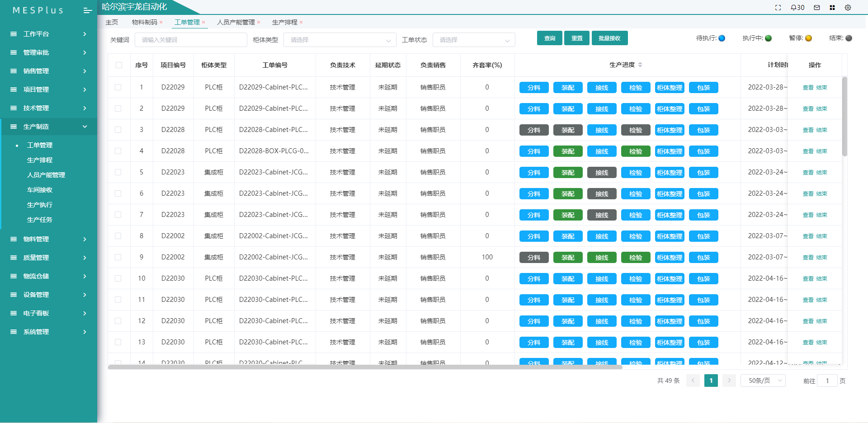
Task: Expand 技术管理 menu via its chevron
Action: coord(85,108)
